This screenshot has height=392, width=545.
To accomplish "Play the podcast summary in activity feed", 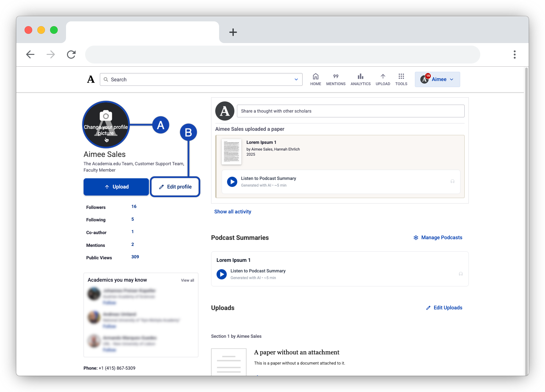I will 232,182.
